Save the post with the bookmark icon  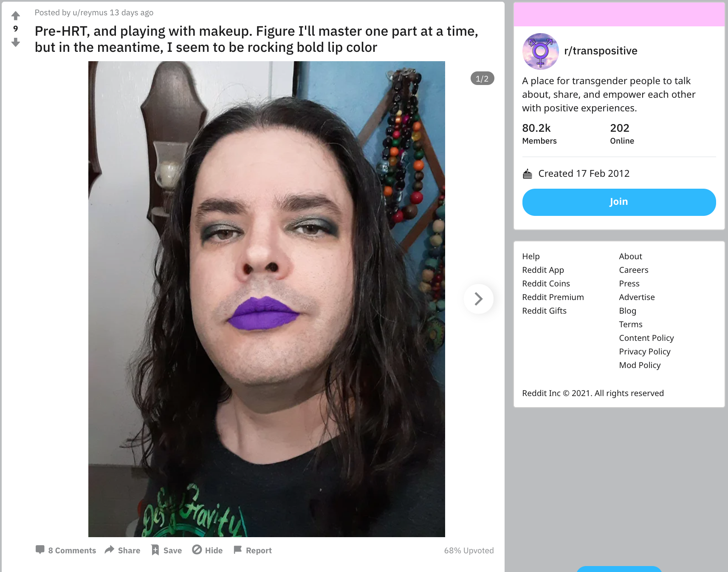(x=166, y=550)
